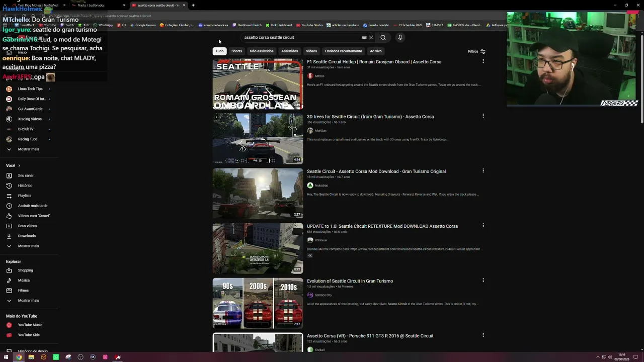Select the Não assistidos filter chip
Viewport: 644px width, 362px height.
tap(262, 51)
